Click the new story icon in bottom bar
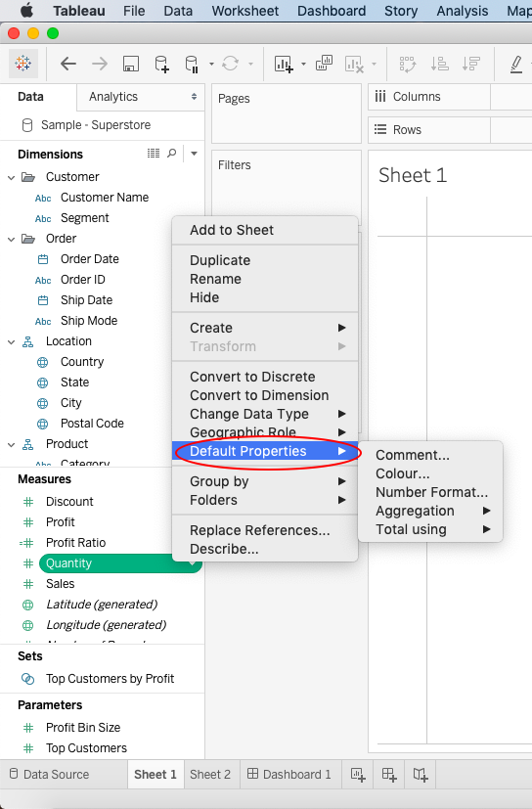 click(421, 774)
